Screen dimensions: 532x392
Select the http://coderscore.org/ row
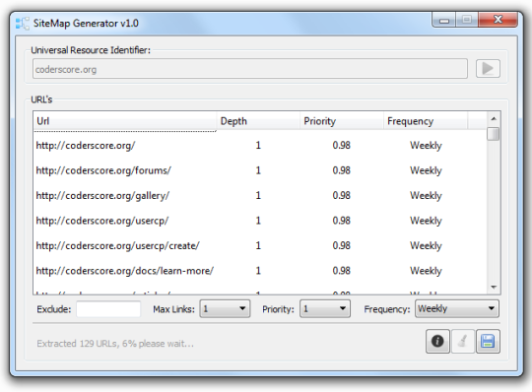click(260, 146)
